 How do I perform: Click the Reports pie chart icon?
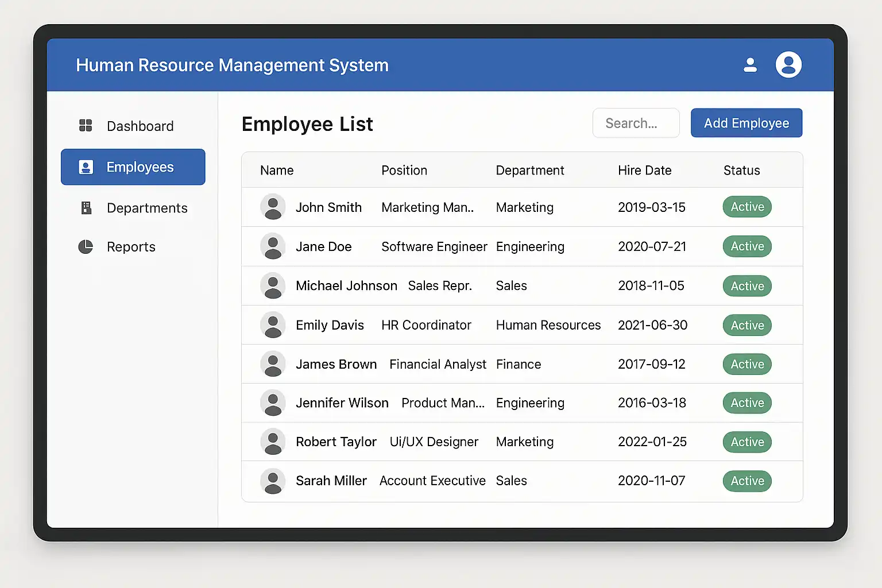tap(86, 247)
